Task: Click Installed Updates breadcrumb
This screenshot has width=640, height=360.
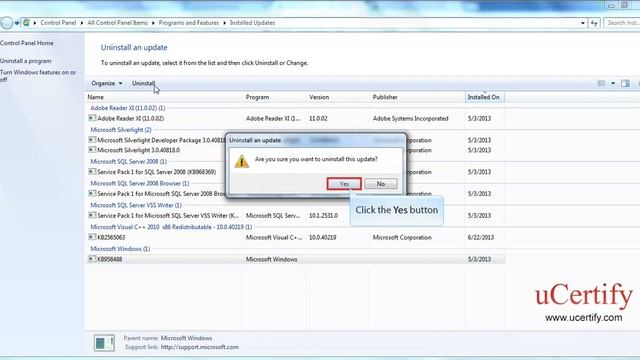Action: click(252, 23)
